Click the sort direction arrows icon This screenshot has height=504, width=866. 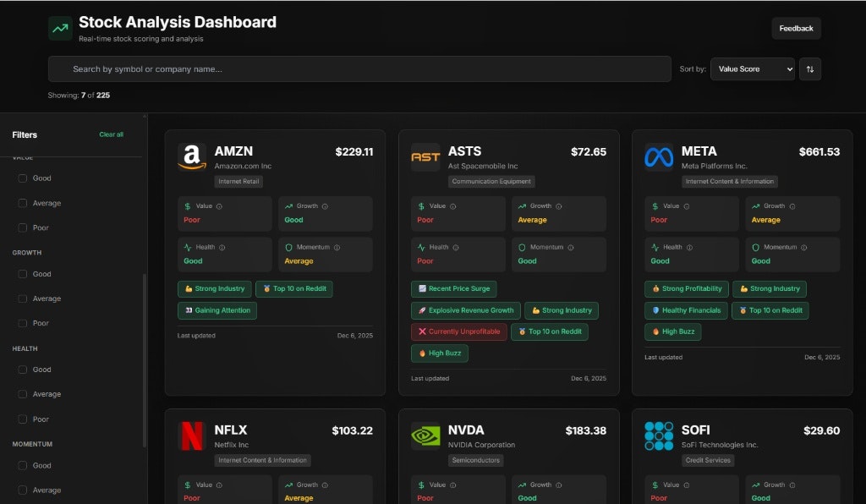[810, 68]
